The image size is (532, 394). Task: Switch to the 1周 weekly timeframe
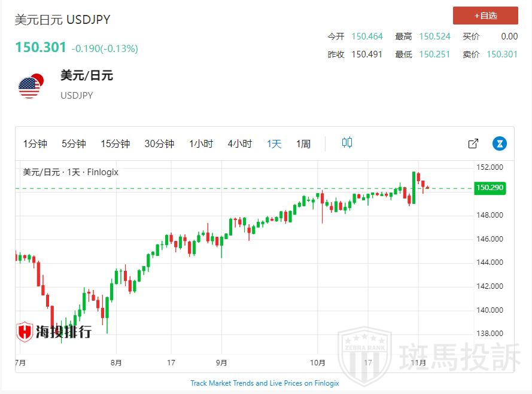pos(303,143)
